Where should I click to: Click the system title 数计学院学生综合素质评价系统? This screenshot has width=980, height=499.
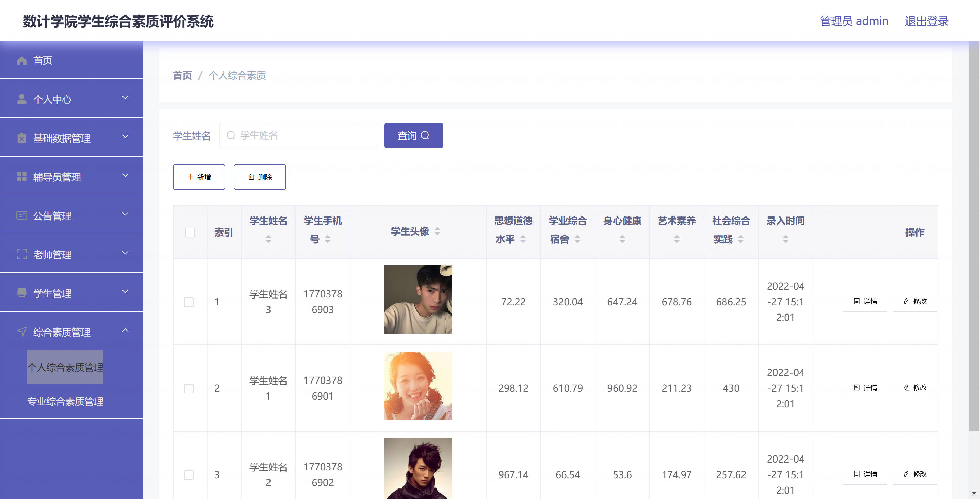coord(118,21)
